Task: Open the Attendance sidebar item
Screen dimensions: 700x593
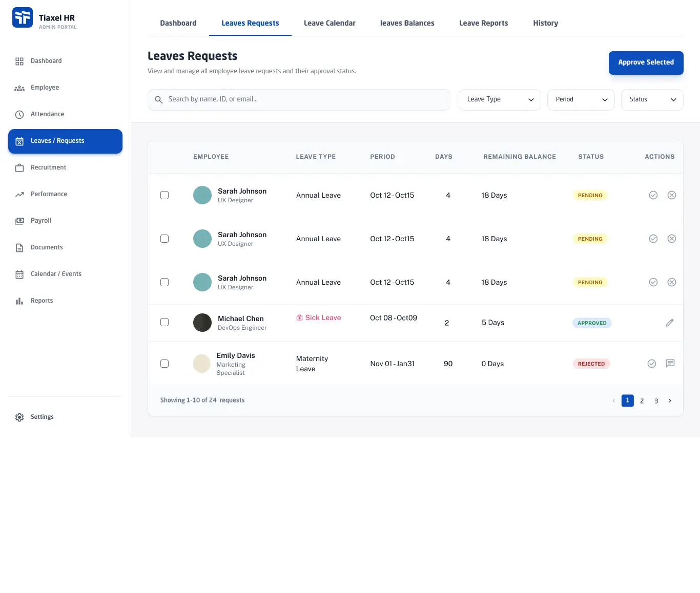Action: (x=65, y=114)
